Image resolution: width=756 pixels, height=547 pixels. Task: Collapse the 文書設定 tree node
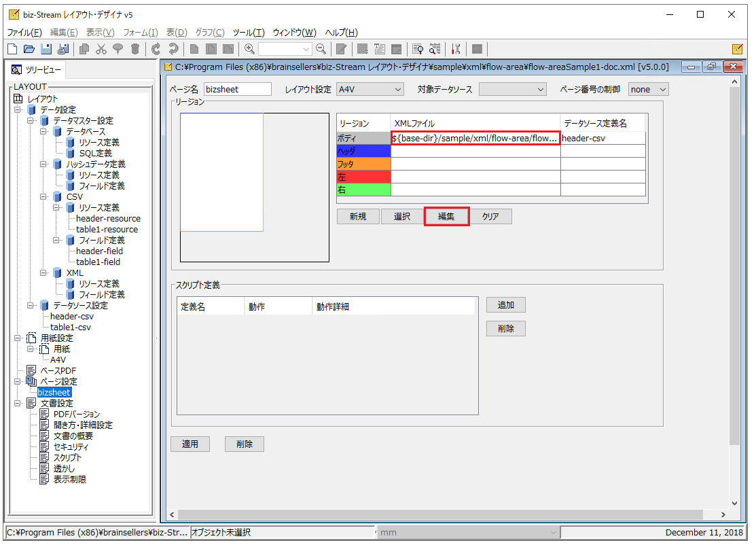(18, 403)
